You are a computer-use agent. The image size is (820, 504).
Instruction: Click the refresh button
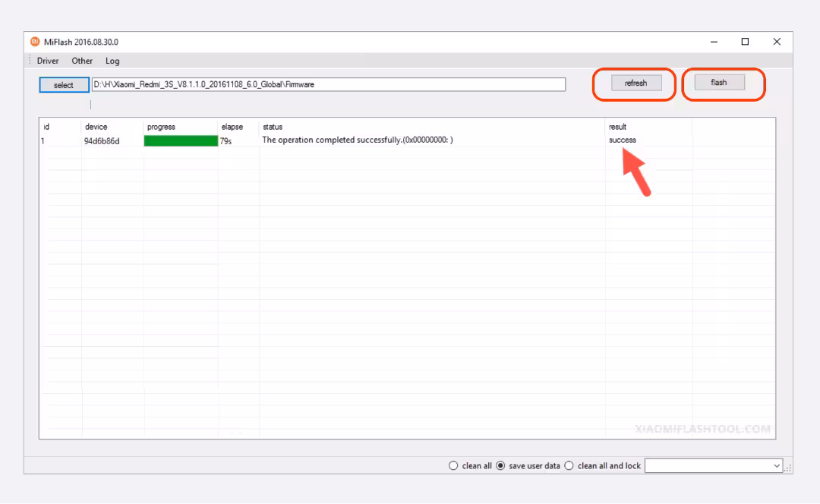click(x=636, y=83)
